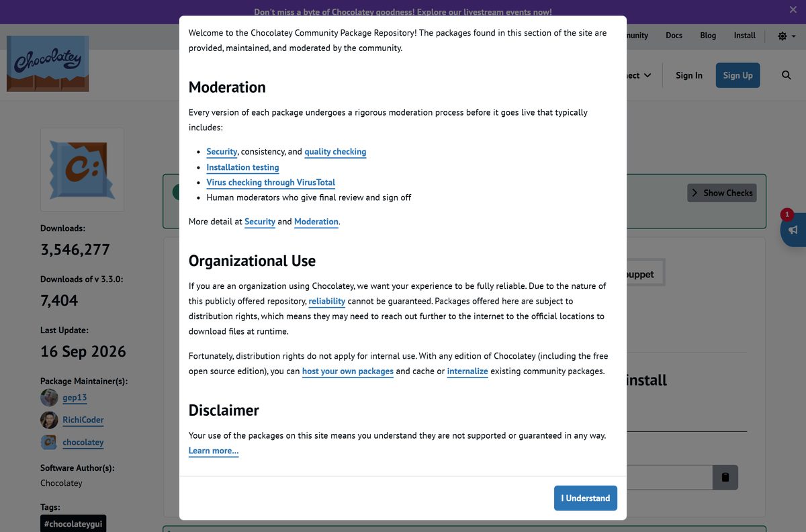
Task: Open the reliability link
Action: (x=327, y=302)
